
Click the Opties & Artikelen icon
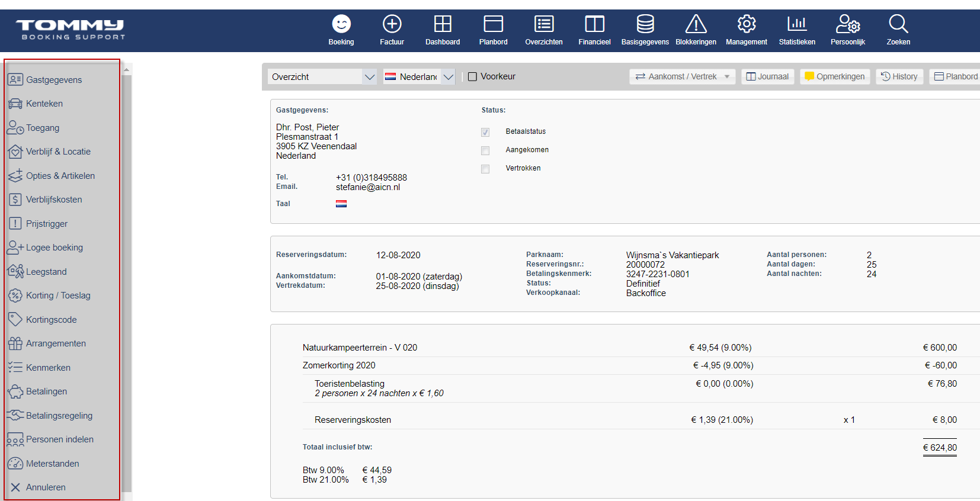pos(15,175)
